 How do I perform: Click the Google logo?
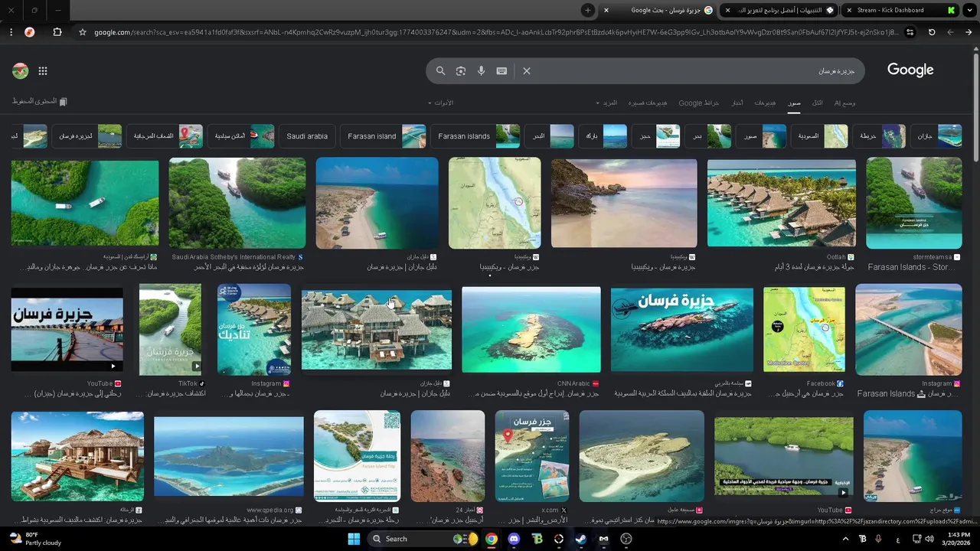(910, 70)
